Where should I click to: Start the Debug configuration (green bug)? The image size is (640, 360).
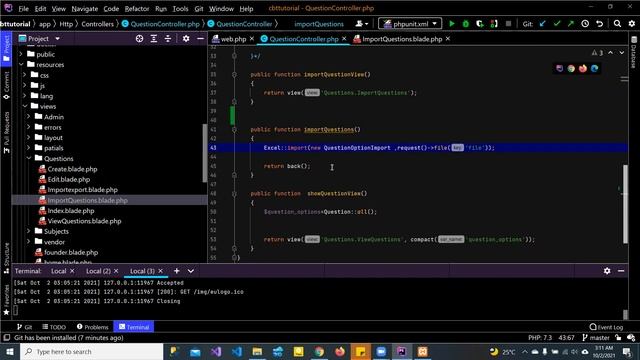click(465, 24)
